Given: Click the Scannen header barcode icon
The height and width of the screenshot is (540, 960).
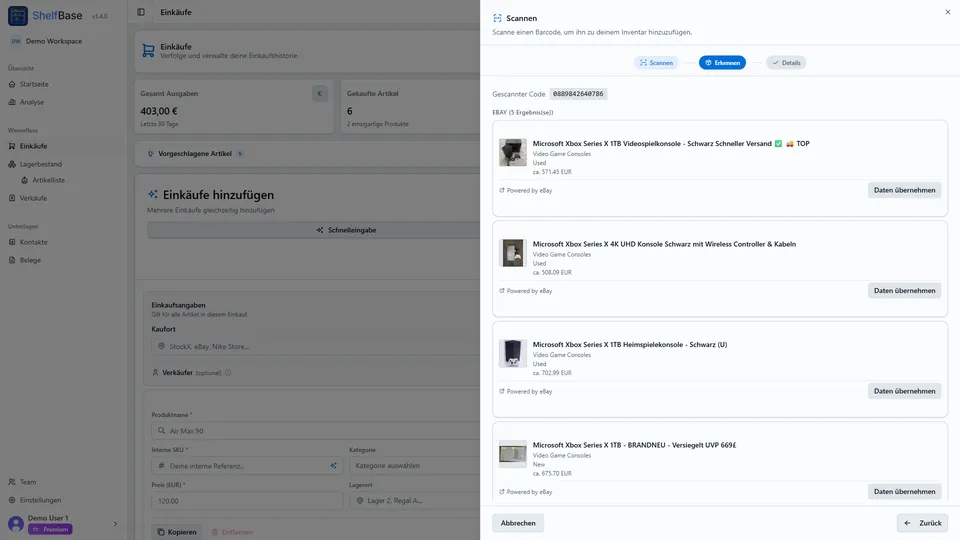Looking at the screenshot, I should point(497,18).
